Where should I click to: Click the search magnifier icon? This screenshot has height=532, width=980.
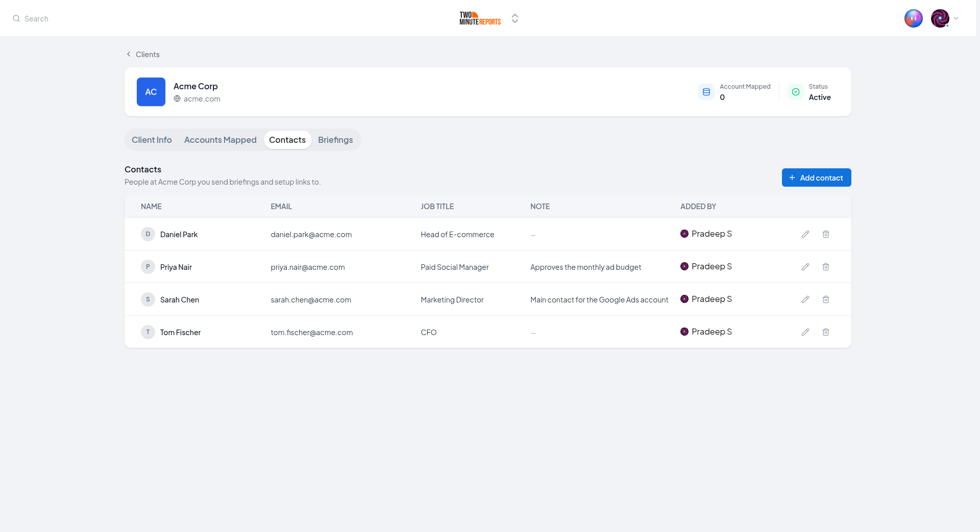[16, 18]
